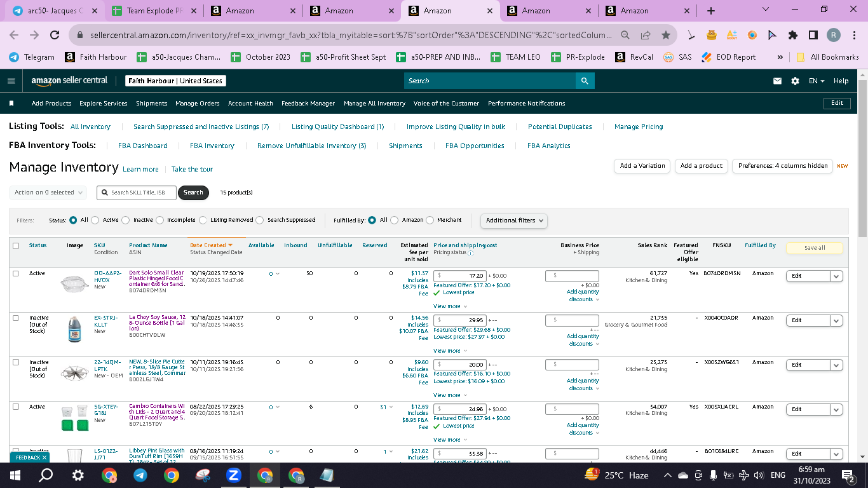Open the Manage Orders menu item
The height and width of the screenshot is (488, 868).
point(197,103)
